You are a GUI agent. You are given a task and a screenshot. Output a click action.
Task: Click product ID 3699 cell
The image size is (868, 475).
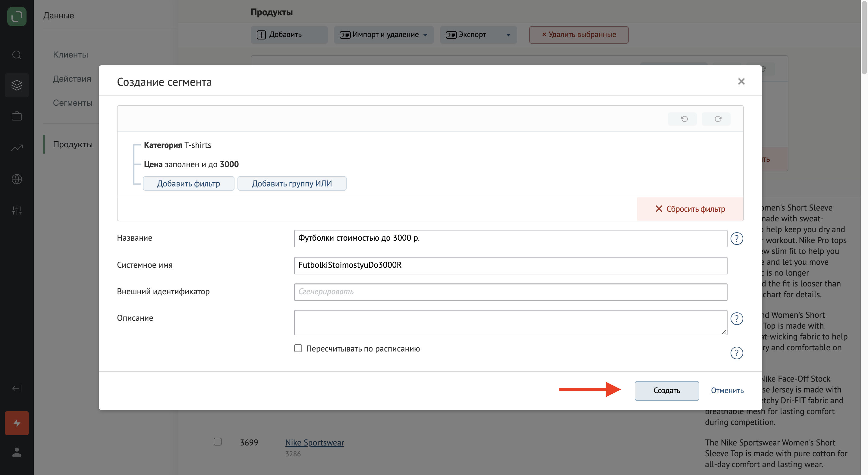pyautogui.click(x=249, y=442)
